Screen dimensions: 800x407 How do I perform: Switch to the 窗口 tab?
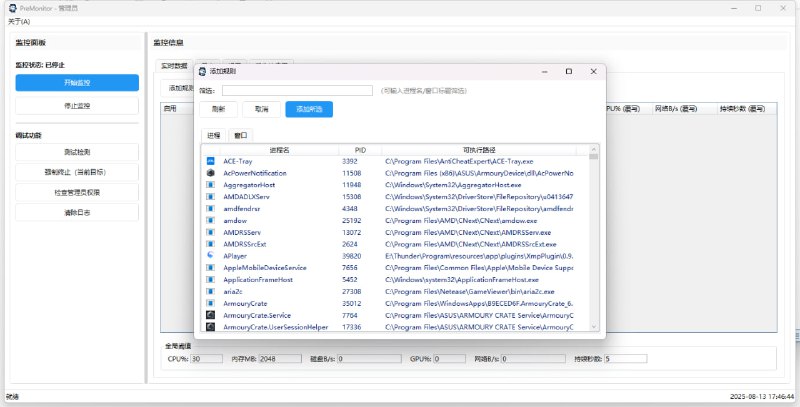coord(240,134)
